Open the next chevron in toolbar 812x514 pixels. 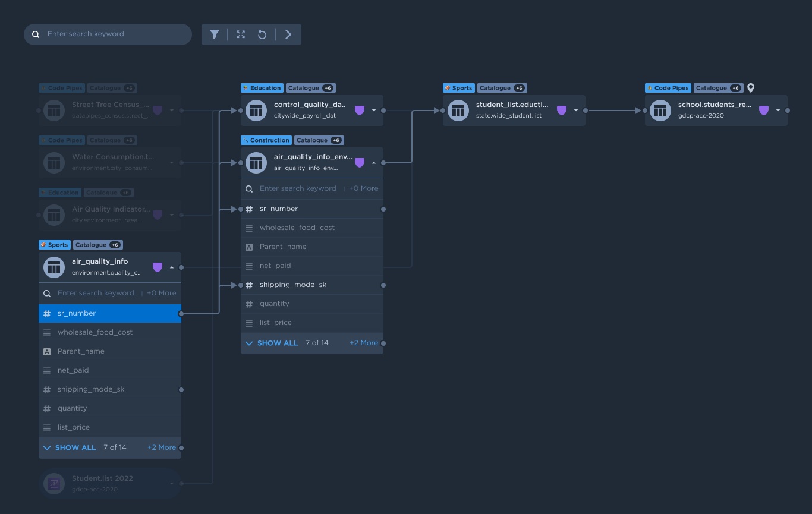click(x=288, y=34)
